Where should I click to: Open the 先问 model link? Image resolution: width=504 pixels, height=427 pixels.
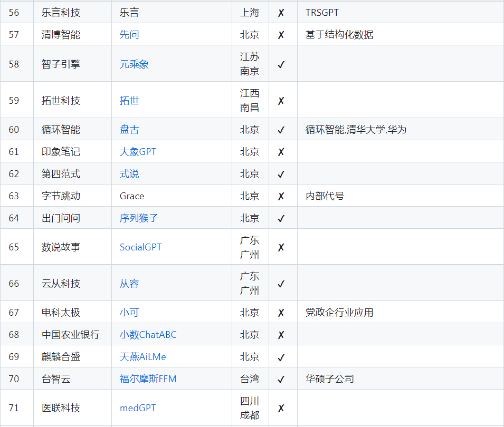tap(129, 34)
